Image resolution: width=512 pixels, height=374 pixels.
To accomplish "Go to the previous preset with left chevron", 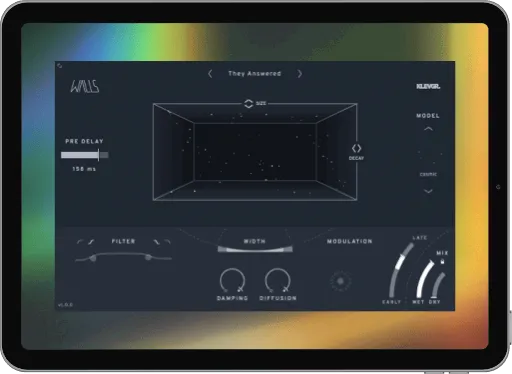I will click(x=210, y=74).
